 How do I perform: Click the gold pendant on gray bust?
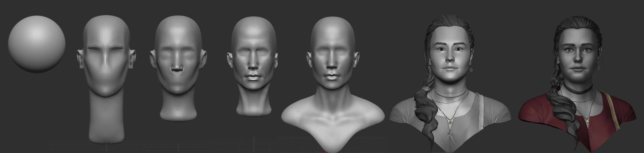[450, 122]
